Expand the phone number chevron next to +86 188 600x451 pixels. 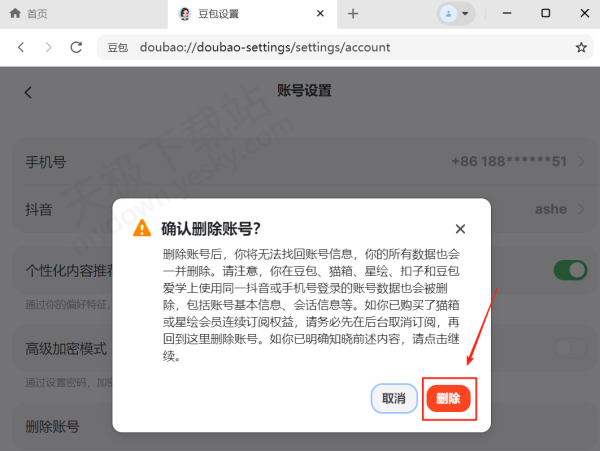pyautogui.click(x=581, y=162)
